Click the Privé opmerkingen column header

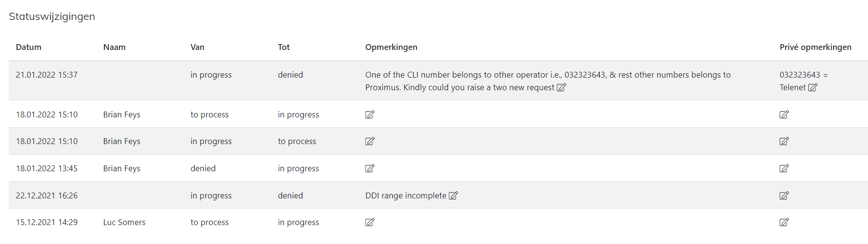[816, 47]
